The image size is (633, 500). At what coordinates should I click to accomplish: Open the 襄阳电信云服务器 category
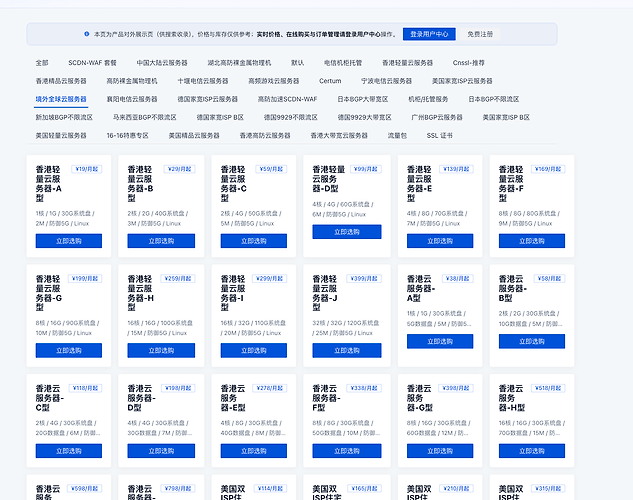click(132, 99)
